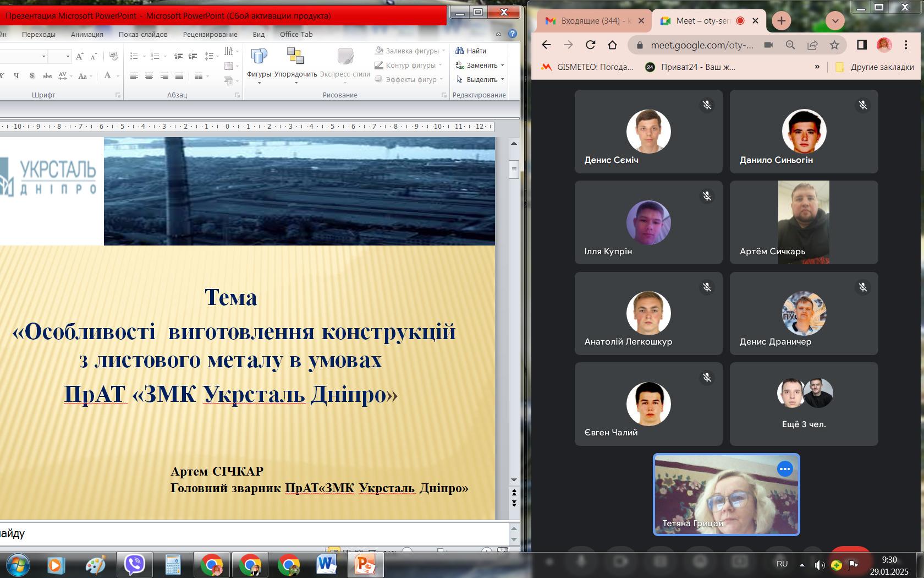
Task: Click the camera permission icon in address bar
Action: pyautogui.click(x=768, y=45)
